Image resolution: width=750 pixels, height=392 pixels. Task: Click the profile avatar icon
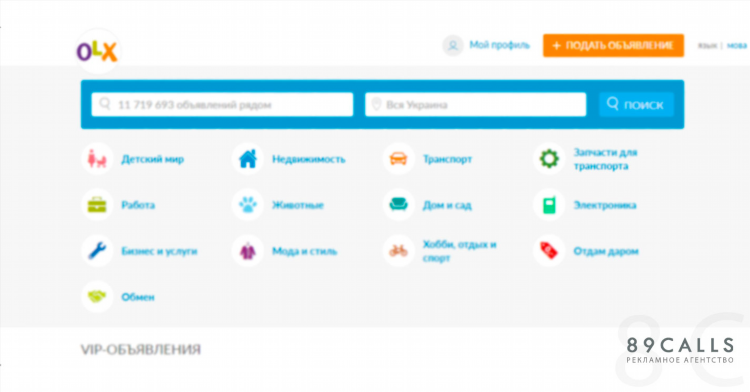[452, 46]
